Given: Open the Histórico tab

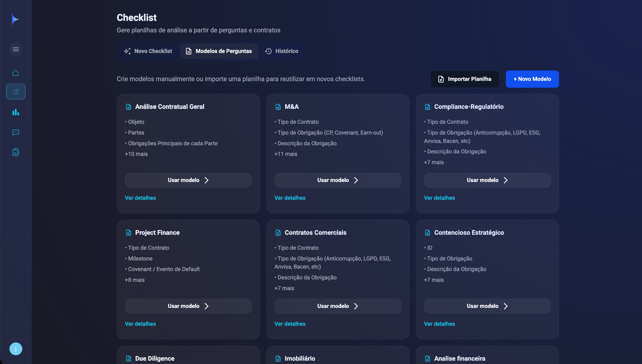Looking at the screenshot, I should pyautogui.click(x=282, y=51).
